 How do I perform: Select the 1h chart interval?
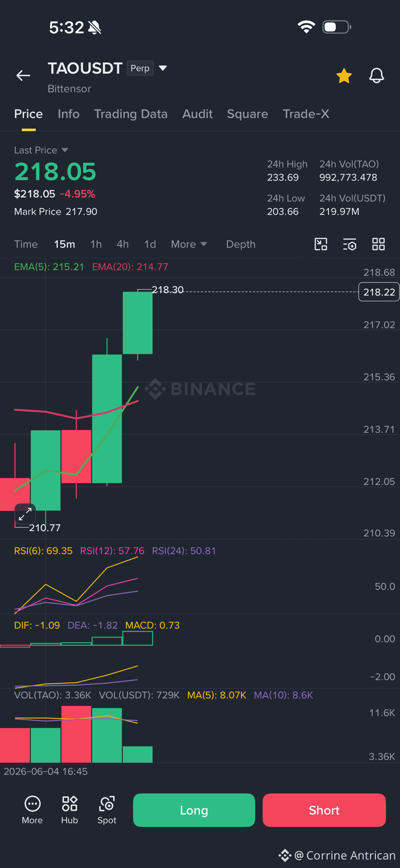coord(96,244)
